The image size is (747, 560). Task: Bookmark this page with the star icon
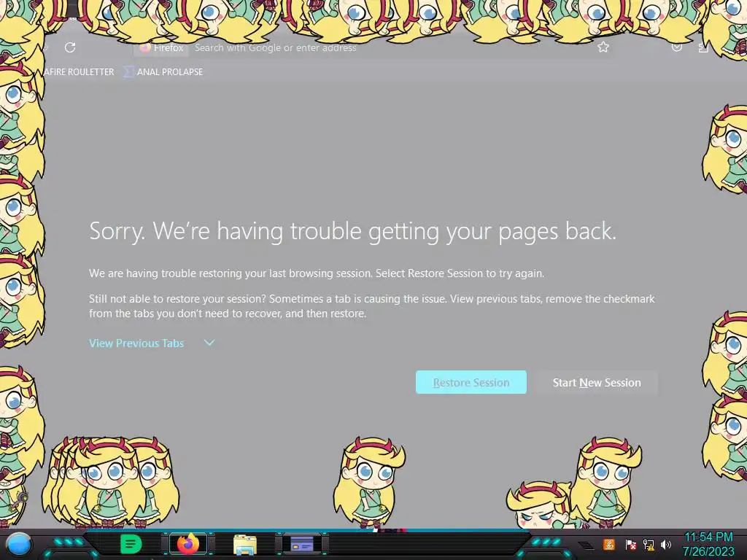tap(603, 47)
